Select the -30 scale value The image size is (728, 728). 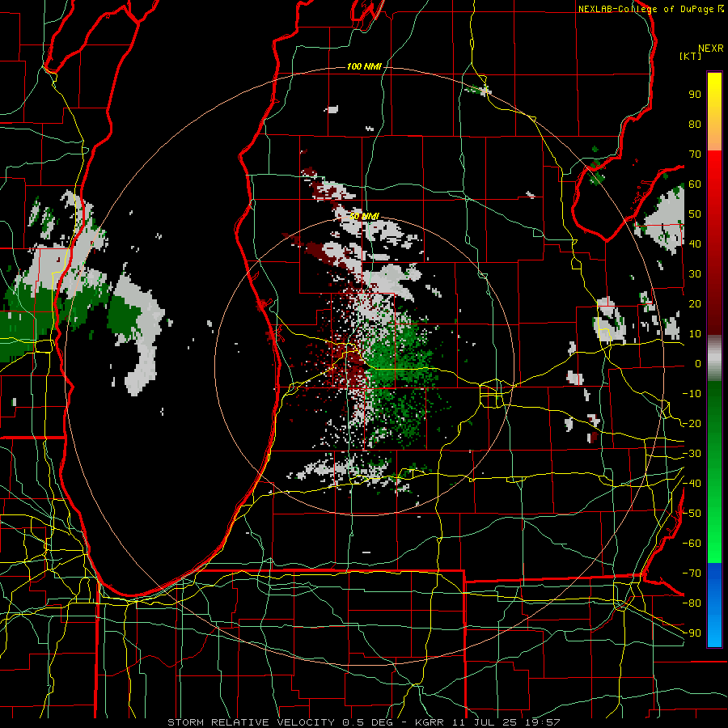(692, 454)
